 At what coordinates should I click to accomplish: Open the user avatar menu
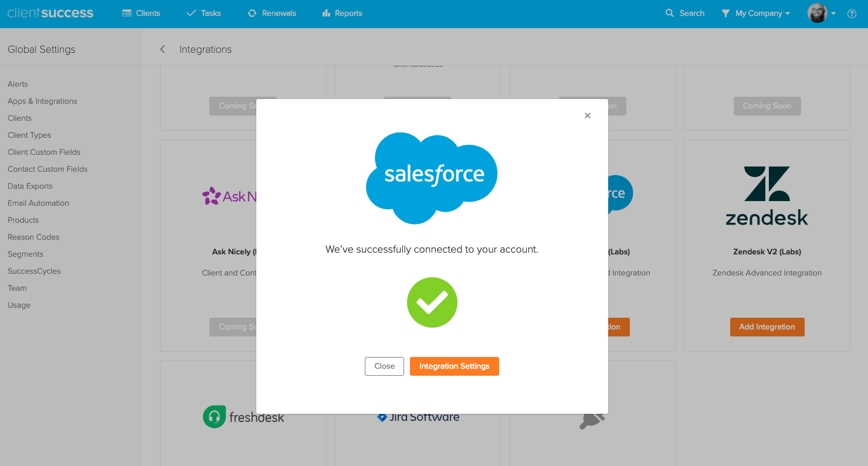[821, 13]
